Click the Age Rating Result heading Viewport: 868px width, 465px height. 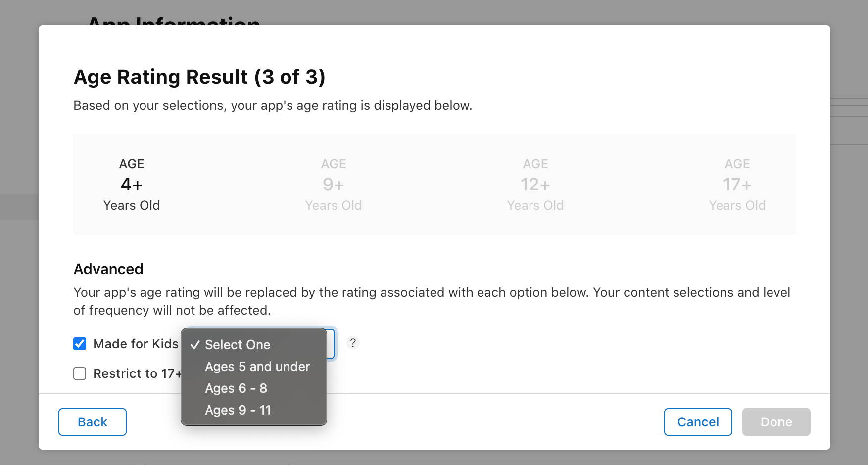[199, 77]
